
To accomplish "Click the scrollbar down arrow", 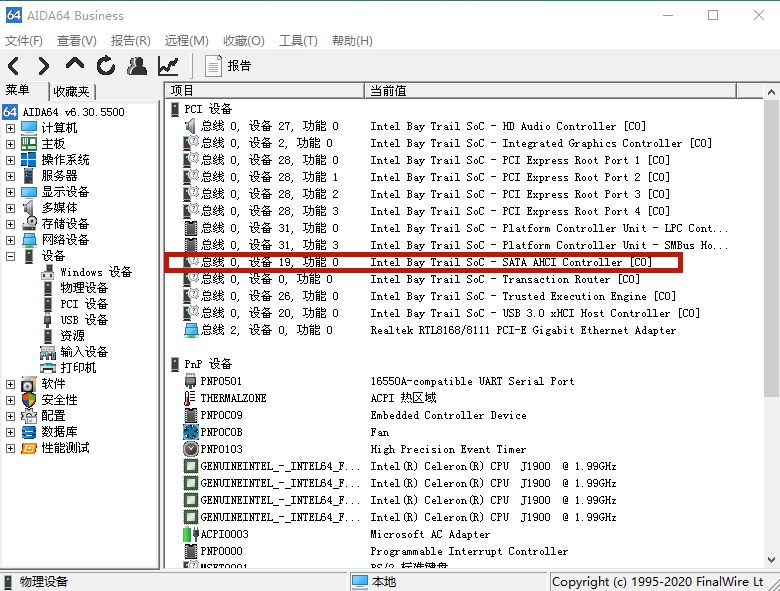I will click(771, 560).
